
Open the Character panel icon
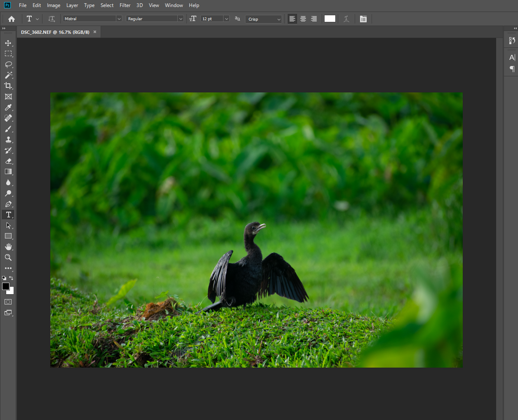511,57
